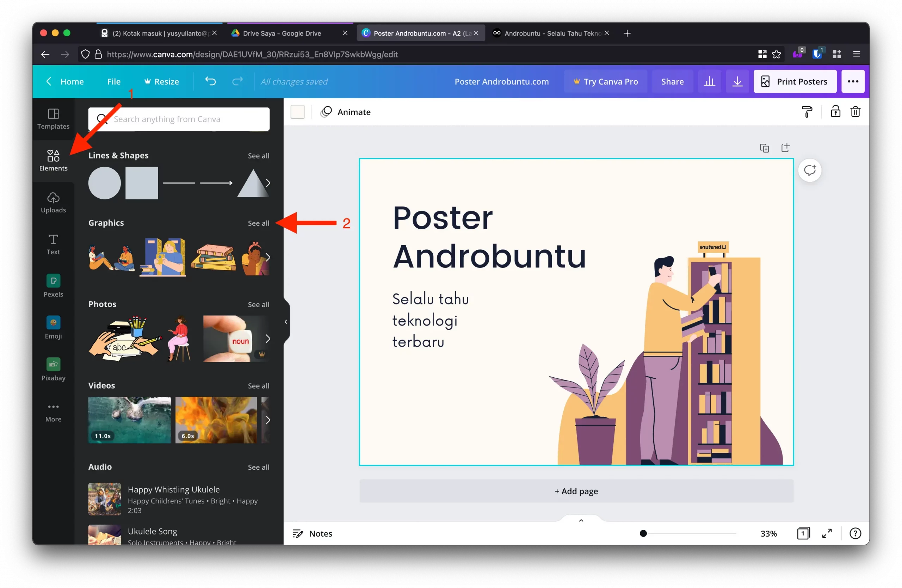Click the duplicate page icon above the canvas
The height and width of the screenshot is (588, 902).
[765, 148]
